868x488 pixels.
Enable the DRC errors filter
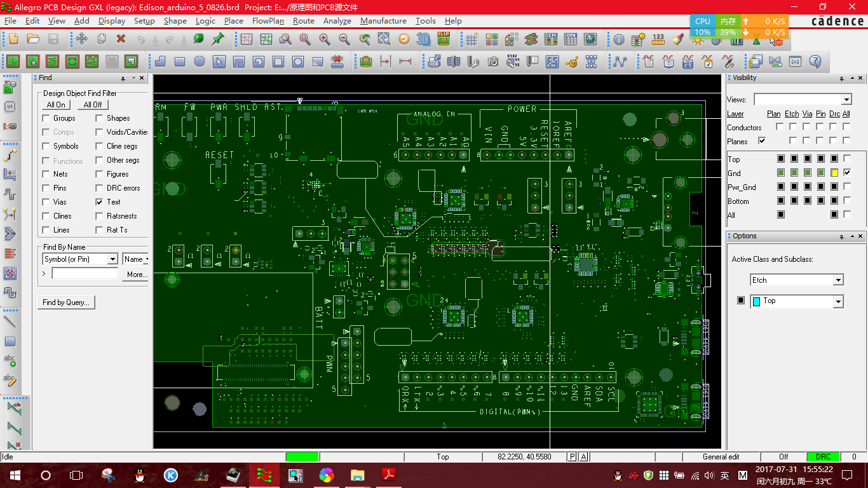99,188
